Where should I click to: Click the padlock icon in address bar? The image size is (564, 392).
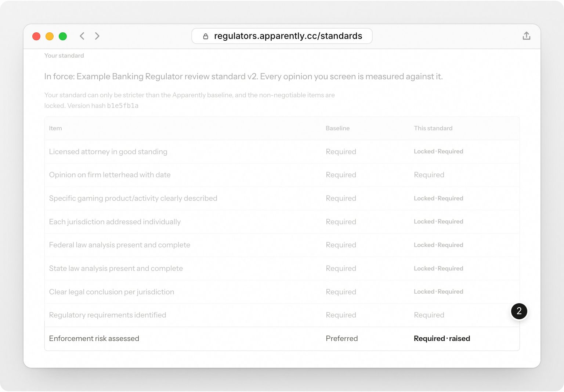pos(206,36)
